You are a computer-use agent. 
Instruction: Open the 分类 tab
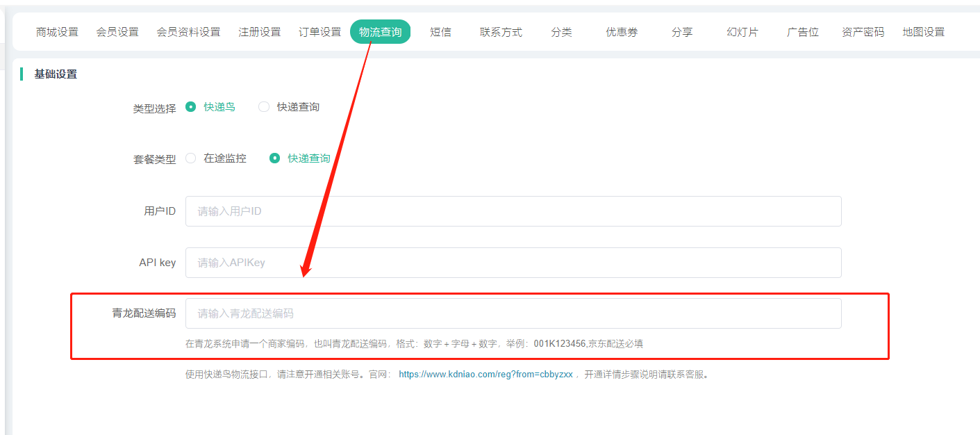click(x=561, y=32)
